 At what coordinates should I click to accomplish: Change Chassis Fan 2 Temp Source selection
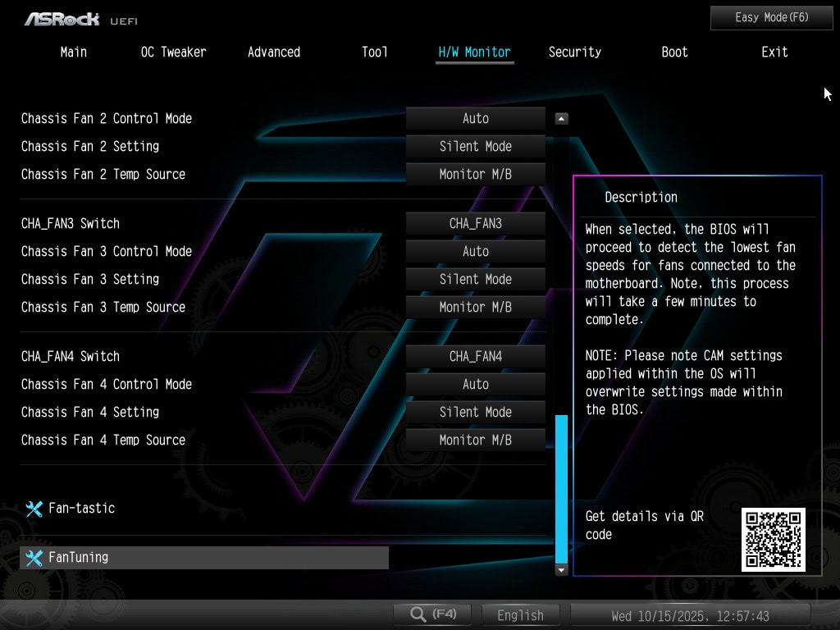tap(475, 175)
